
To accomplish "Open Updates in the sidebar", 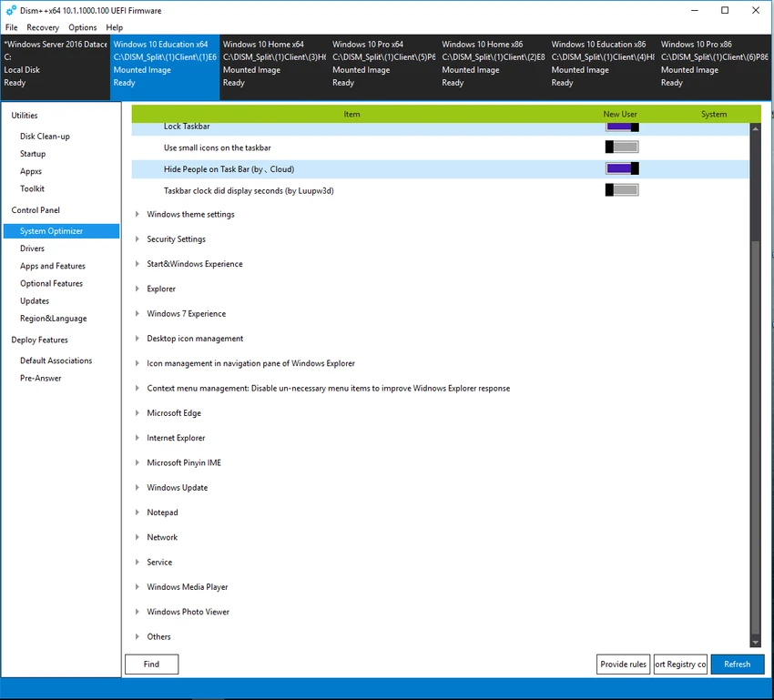I will point(35,301).
